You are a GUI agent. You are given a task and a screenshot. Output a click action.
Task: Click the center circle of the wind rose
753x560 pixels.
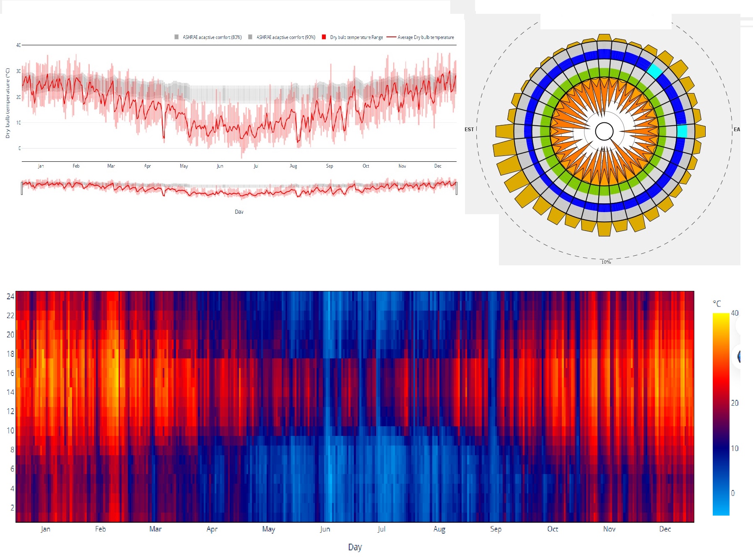tap(604, 131)
